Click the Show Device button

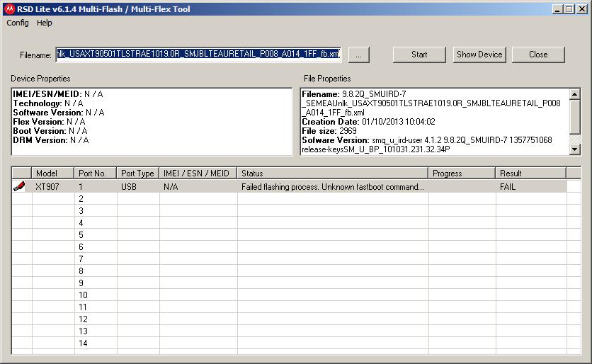pos(479,55)
